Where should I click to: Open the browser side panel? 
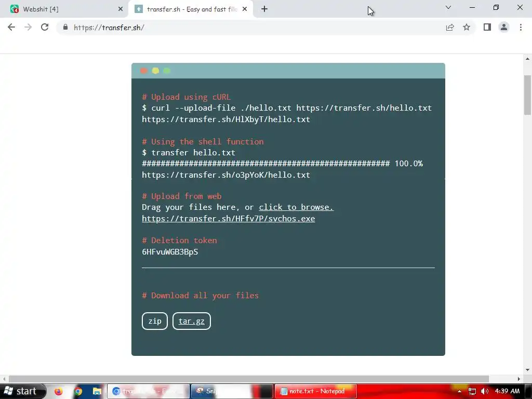pyautogui.click(x=487, y=27)
